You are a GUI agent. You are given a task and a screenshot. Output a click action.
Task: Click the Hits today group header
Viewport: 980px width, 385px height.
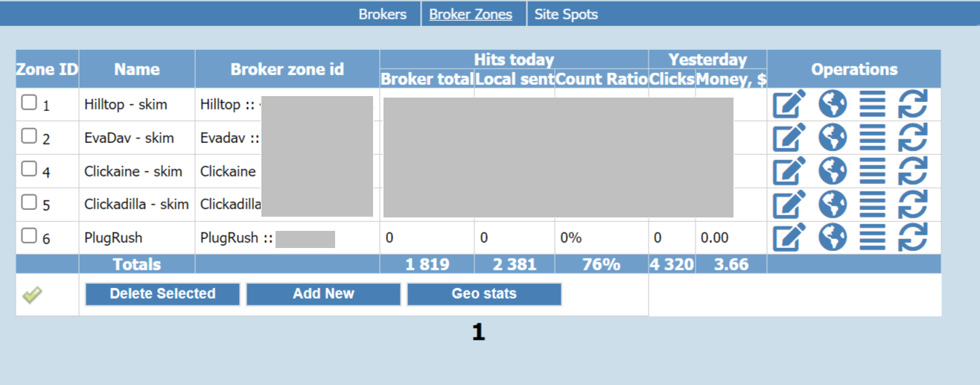[514, 60]
